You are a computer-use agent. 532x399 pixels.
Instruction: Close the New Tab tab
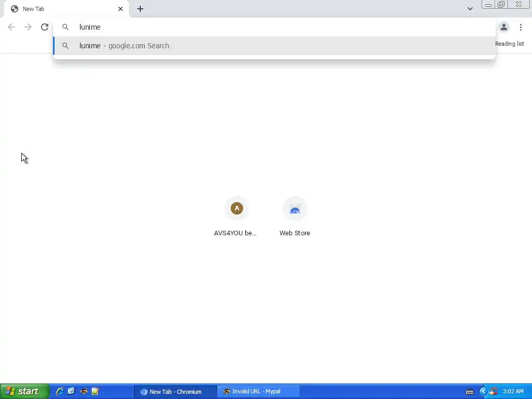(x=121, y=9)
